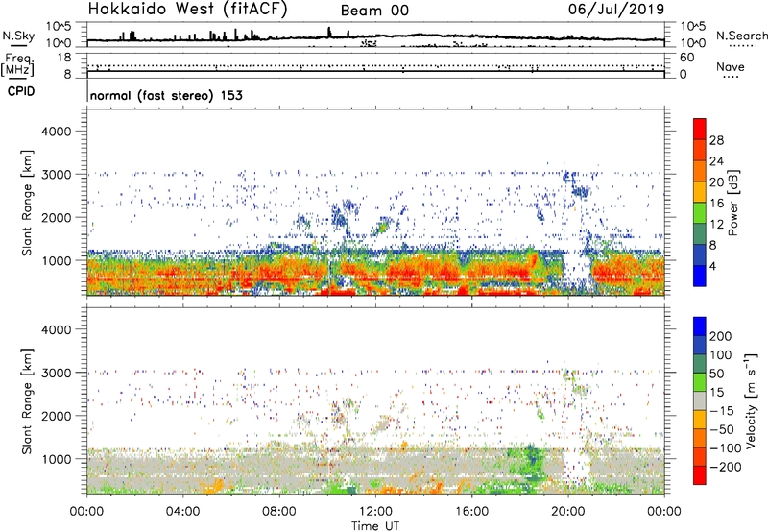Image resolution: width=768 pixels, height=532 pixels.
Task: Click 'normal (fast stereo) 153' text
Action: [x=166, y=95]
